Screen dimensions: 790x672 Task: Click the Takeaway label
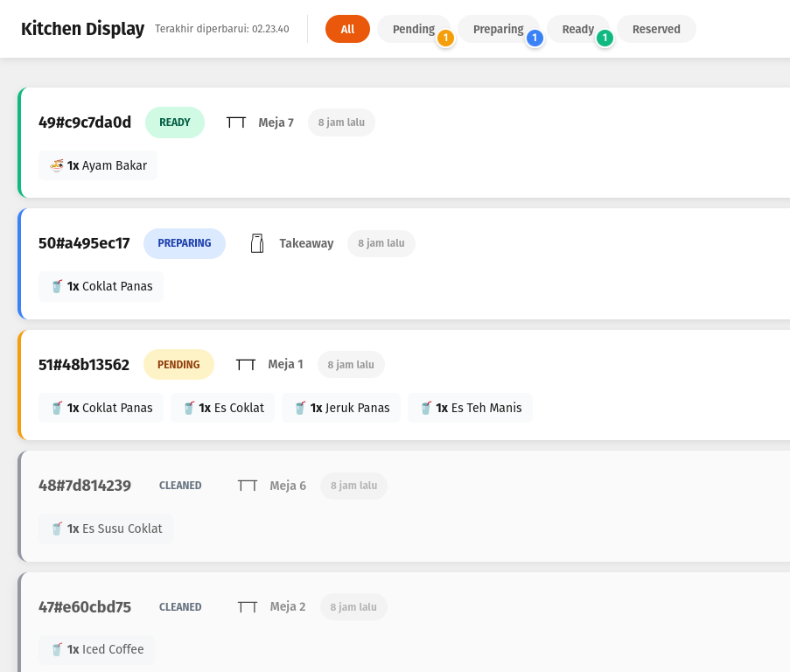tap(306, 243)
